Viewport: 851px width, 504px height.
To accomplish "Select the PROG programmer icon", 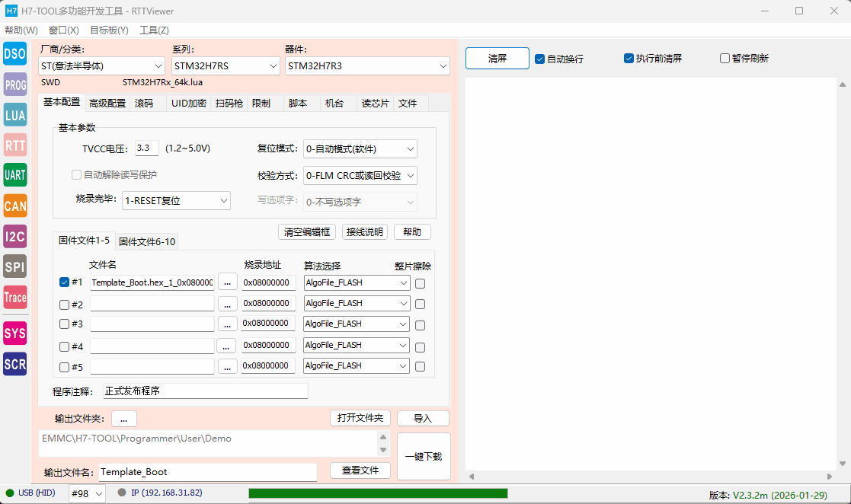I will 14,85.
